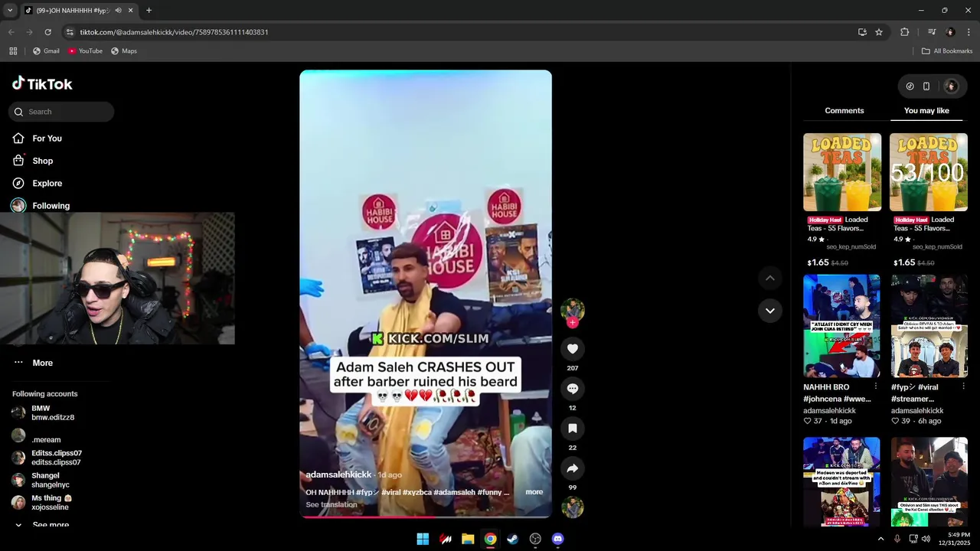
Task: Open the Shop bag icon
Action: 18,161
